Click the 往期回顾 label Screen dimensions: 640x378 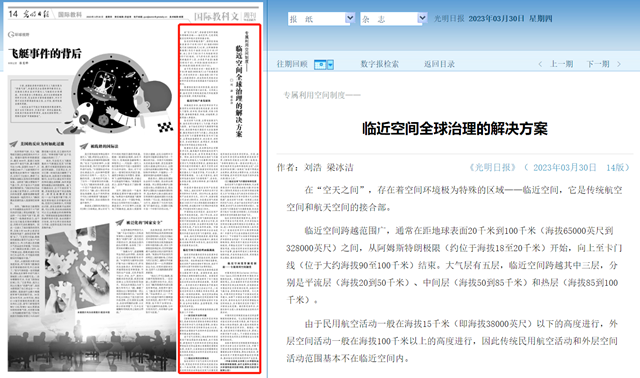click(292, 64)
